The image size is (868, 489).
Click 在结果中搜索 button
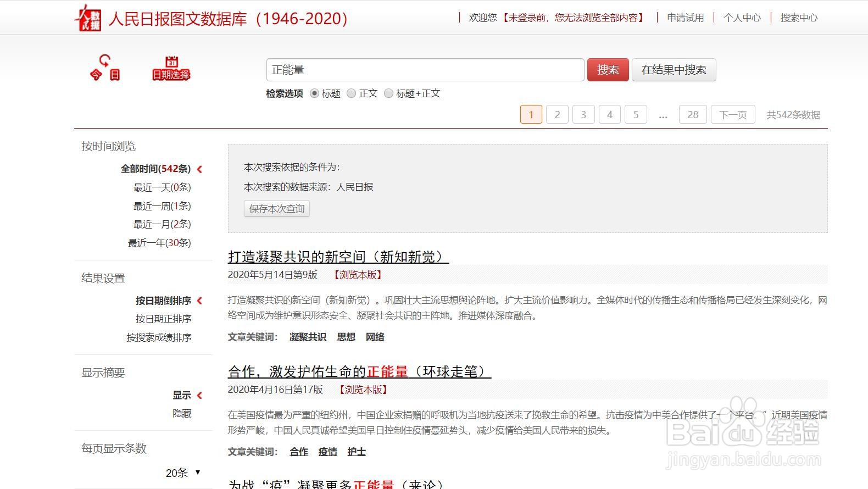click(x=674, y=70)
